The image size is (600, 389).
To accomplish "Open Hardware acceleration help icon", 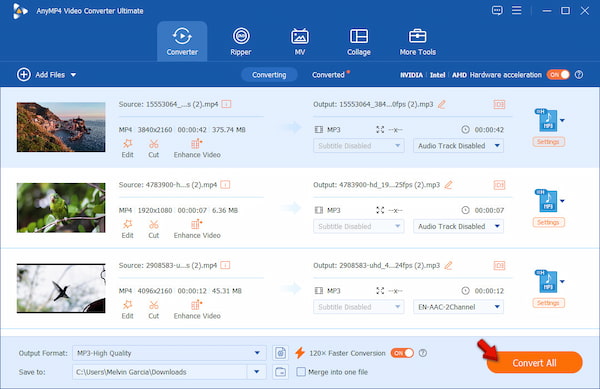I will click(x=579, y=75).
